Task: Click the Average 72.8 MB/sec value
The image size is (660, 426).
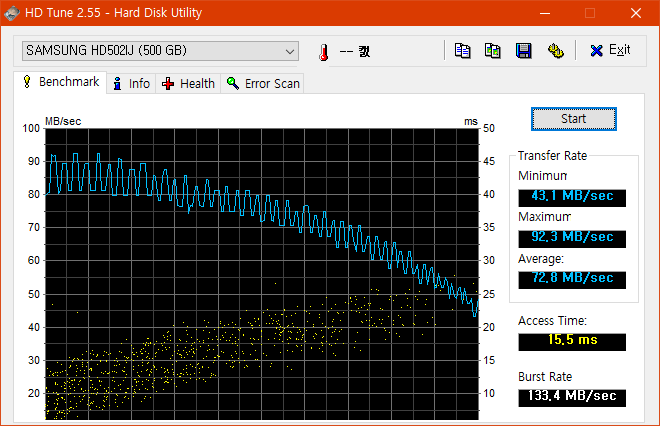Action: [572, 280]
